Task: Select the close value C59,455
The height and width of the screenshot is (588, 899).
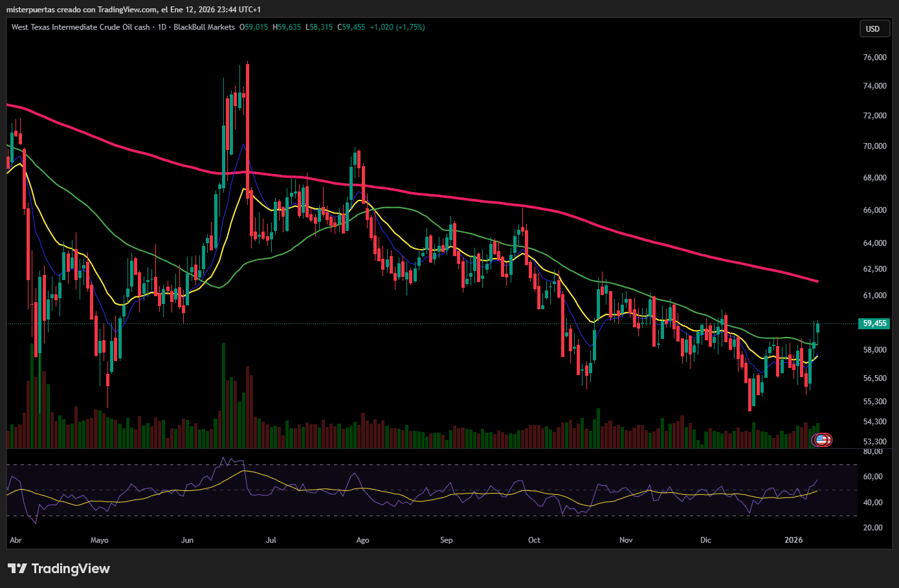Action: point(351,27)
